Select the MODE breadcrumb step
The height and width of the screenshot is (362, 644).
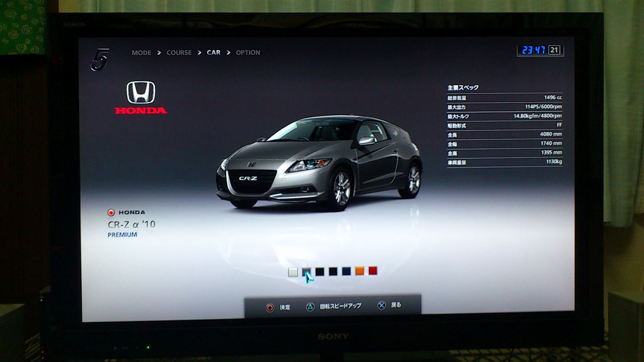(141, 52)
